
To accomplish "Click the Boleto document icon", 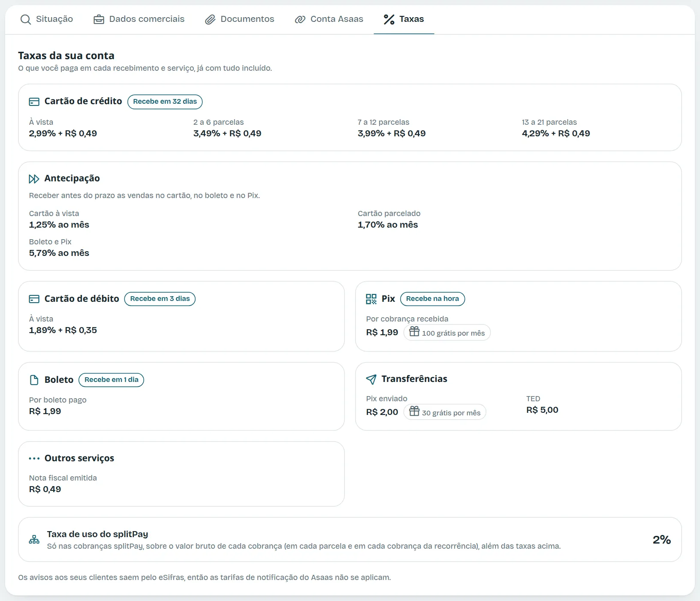I will (x=34, y=380).
